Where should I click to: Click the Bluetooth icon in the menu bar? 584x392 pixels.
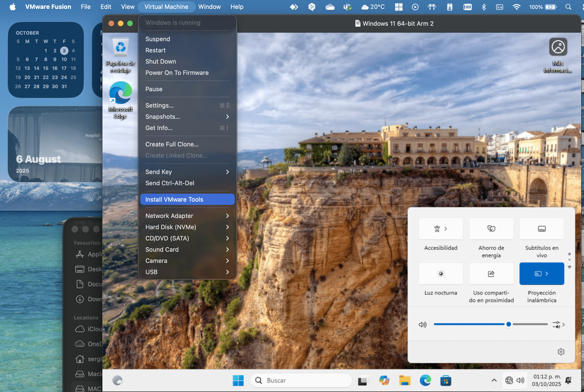coord(483,7)
